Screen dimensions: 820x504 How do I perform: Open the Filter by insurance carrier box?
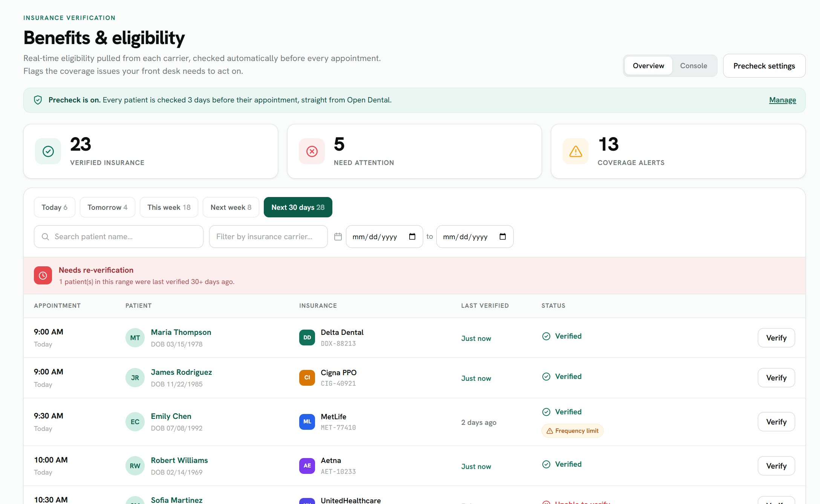(x=268, y=237)
